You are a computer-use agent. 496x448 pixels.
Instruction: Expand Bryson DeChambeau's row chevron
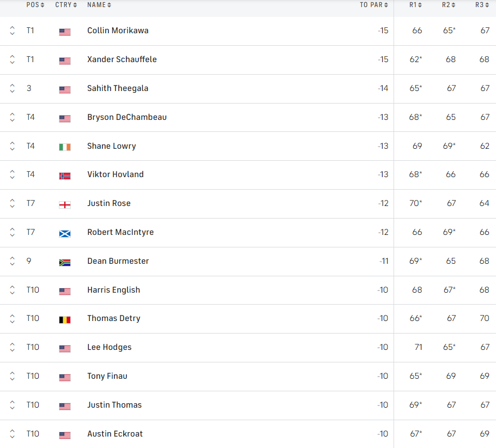tap(12, 118)
